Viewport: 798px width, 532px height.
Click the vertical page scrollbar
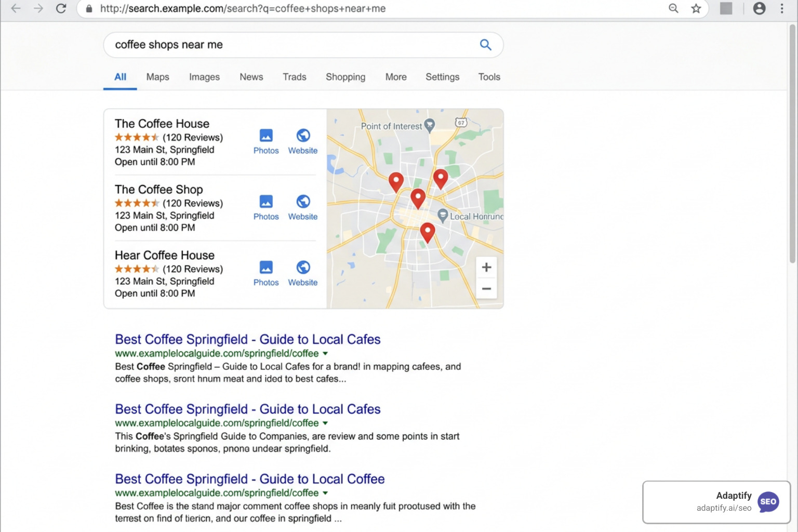(x=793, y=144)
